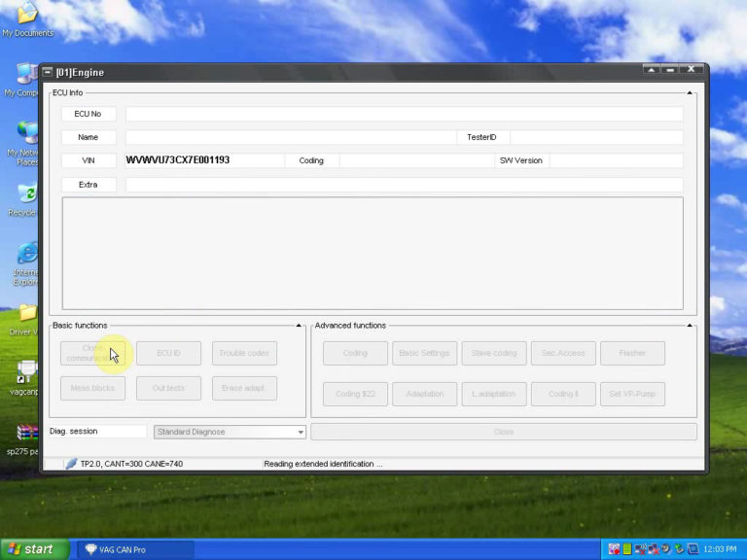747x560 pixels.
Task: Click the Slave coding button
Action: pos(494,353)
